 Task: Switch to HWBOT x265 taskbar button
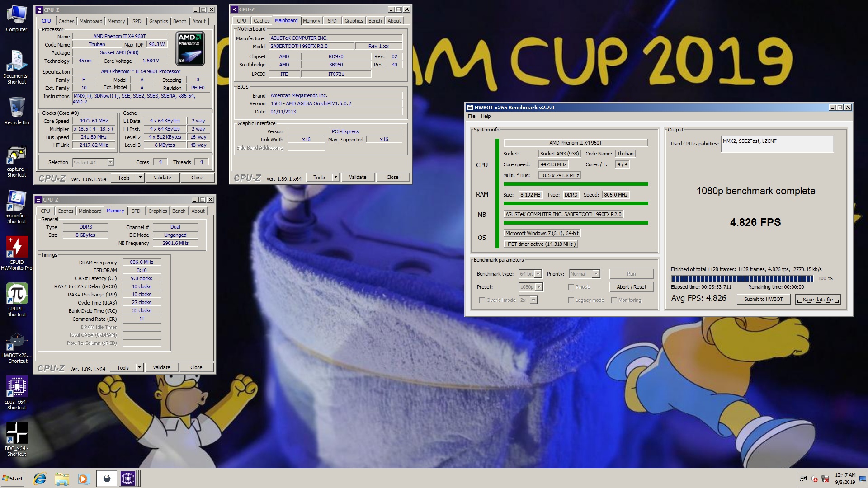[x=107, y=479]
